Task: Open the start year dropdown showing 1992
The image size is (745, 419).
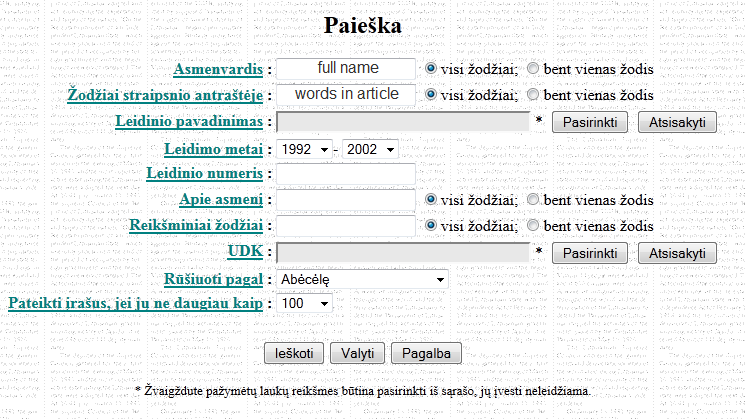Action: 304,150
